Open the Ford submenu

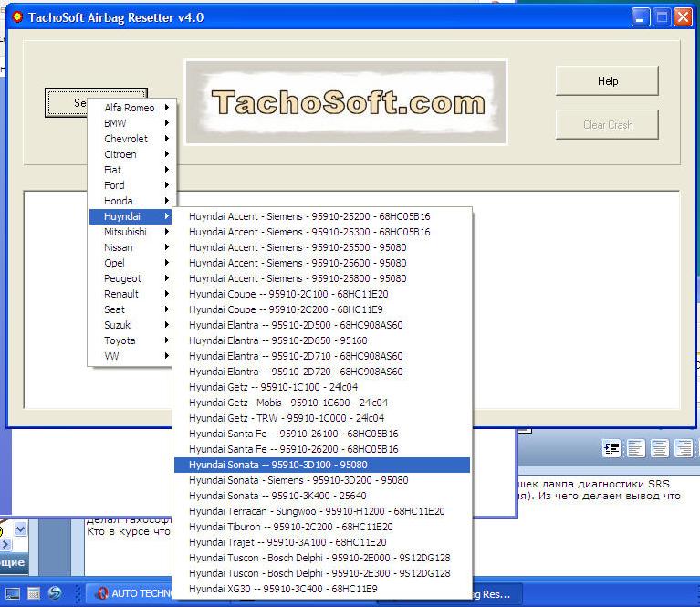click(x=130, y=185)
